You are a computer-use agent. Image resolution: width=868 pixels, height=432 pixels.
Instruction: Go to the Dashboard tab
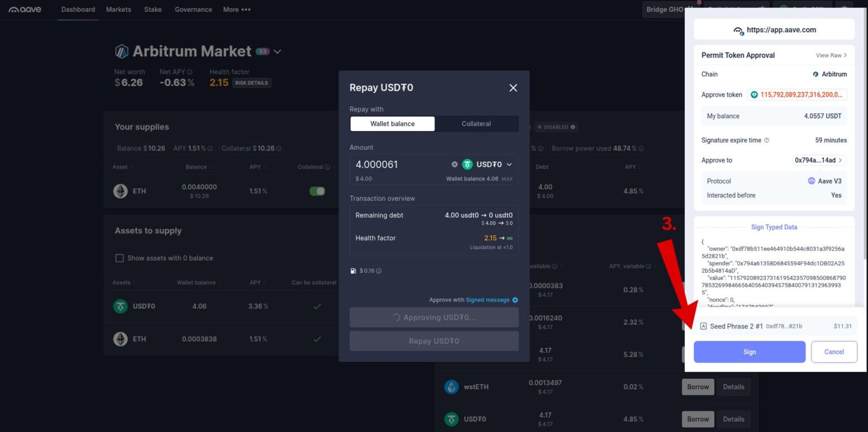point(78,10)
